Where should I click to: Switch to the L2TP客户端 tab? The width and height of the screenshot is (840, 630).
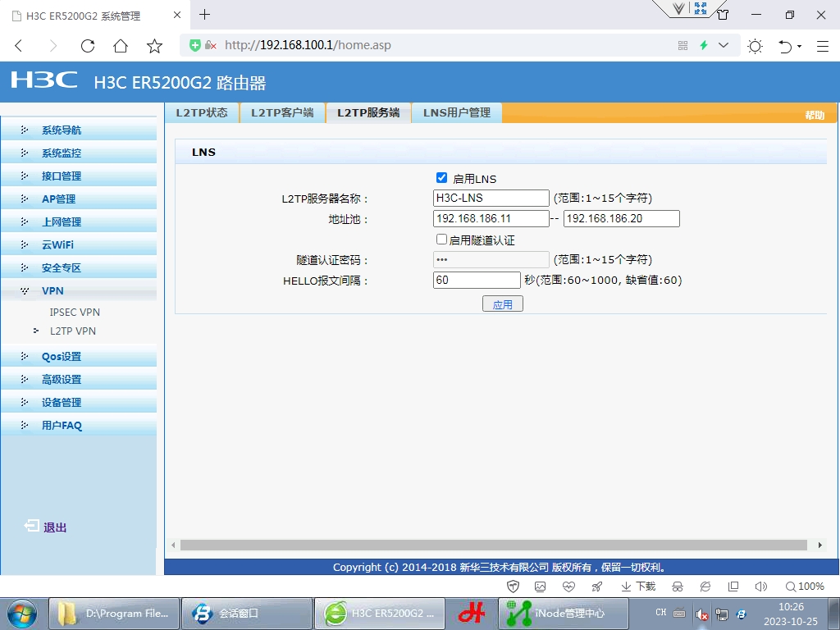[282, 112]
